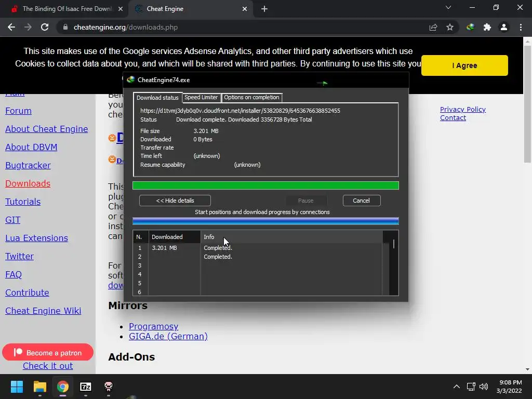Click the CheatEngine74.exe title bar icon
Image resolution: width=532 pixels, height=399 pixels.
(130, 79)
